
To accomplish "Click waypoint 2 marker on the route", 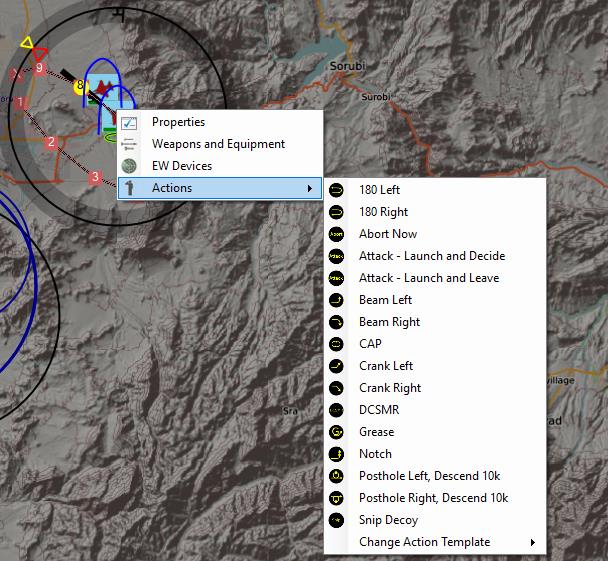I will pos(51,142).
